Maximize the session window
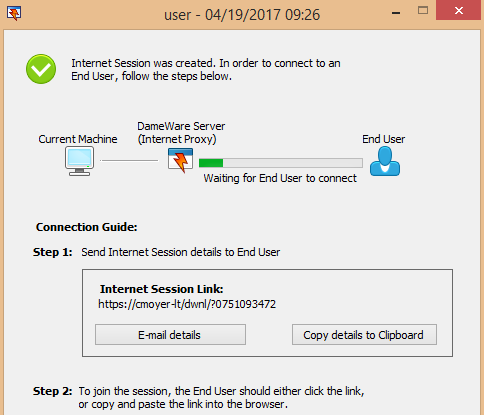Image resolution: width=484 pixels, height=415 pixels. coord(423,11)
